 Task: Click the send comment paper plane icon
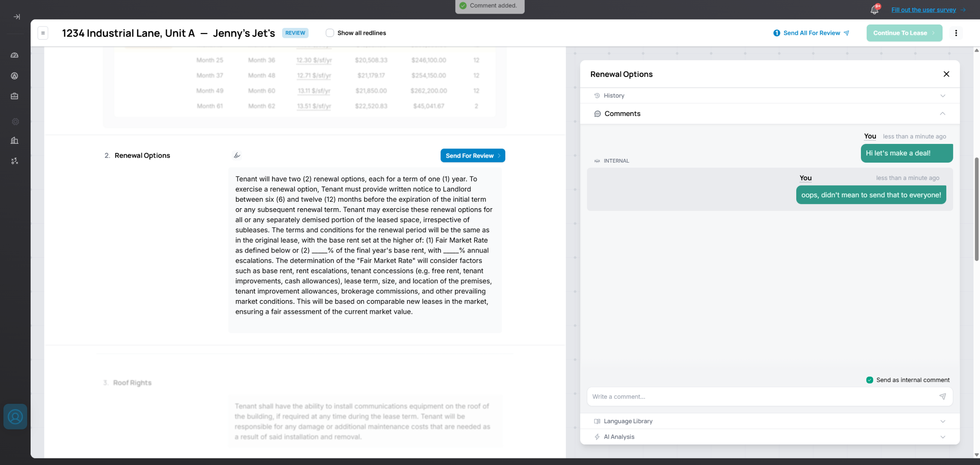click(x=942, y=396)
